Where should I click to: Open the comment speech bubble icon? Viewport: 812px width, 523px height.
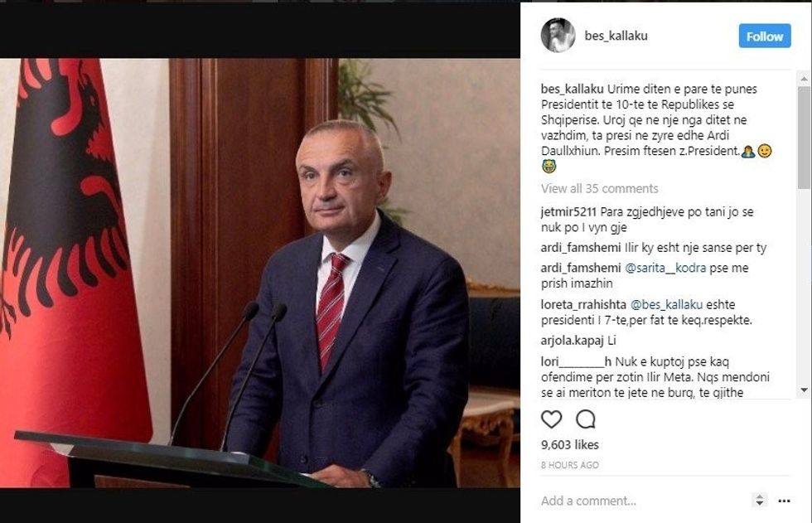click(x=586, y=419)
